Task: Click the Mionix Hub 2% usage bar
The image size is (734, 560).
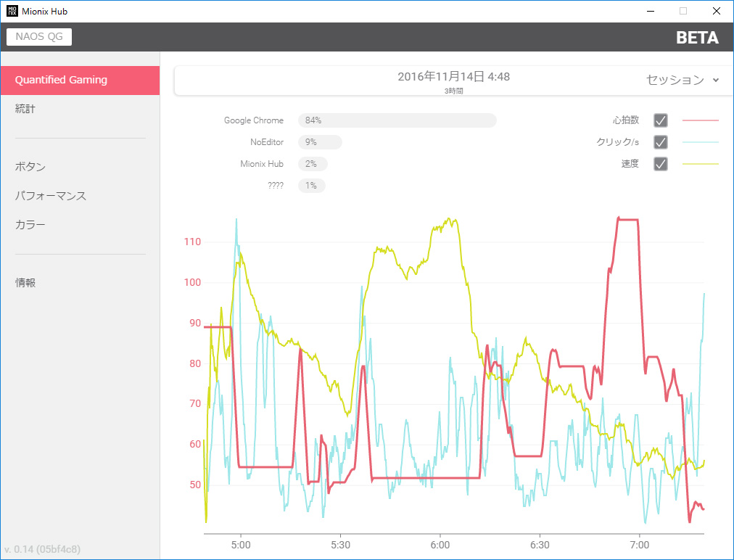Action: pyautogui.click(x=313, y=164)
